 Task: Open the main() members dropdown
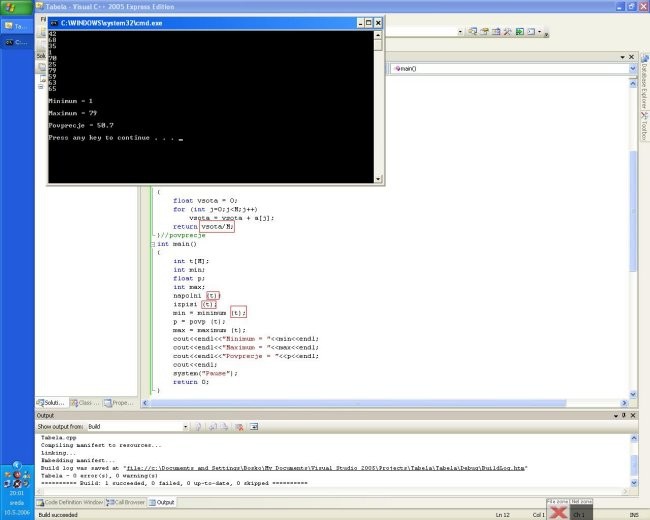pyautogui.click(x=633, y=68)
